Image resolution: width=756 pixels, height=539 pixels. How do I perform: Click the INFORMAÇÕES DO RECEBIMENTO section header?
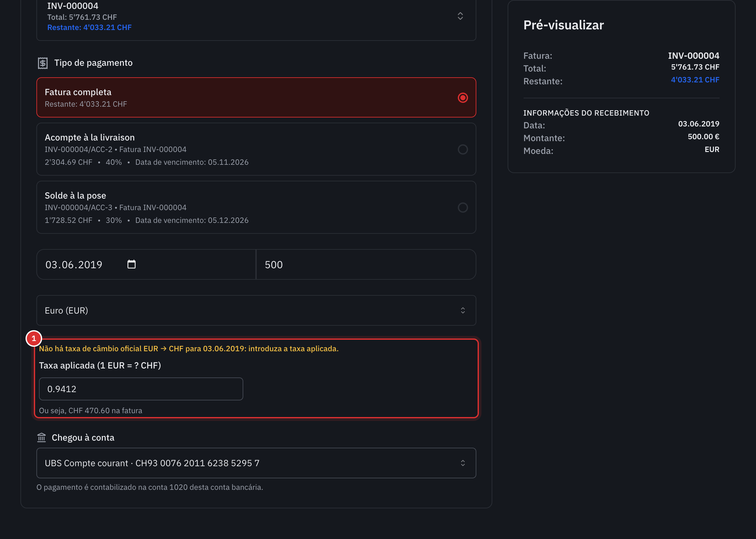(x=586, y=113)
